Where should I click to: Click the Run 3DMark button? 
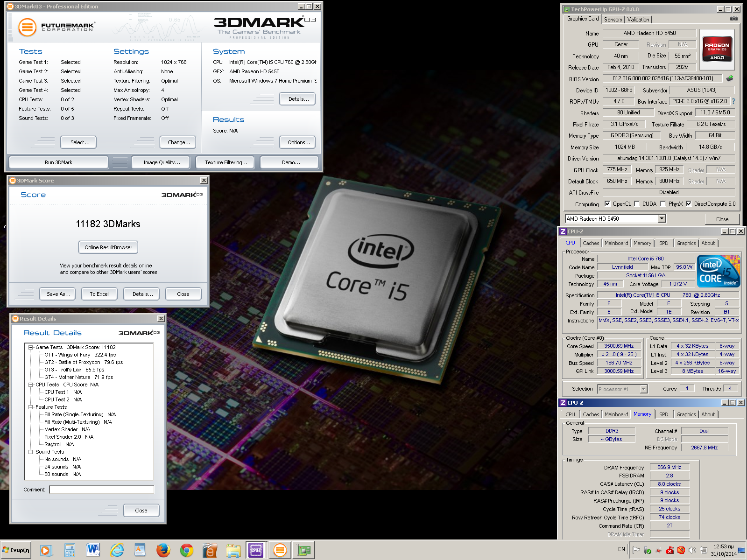[59, 162]
